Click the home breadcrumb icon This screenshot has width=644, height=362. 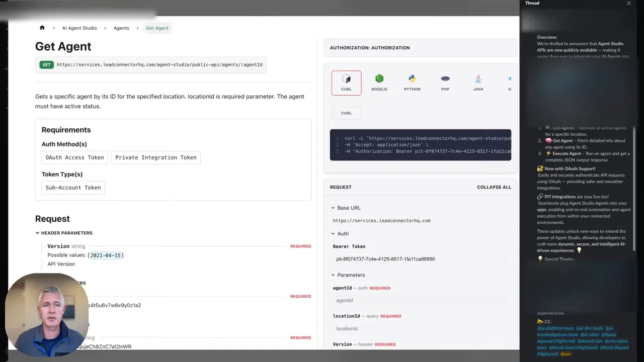click(42, 28)
